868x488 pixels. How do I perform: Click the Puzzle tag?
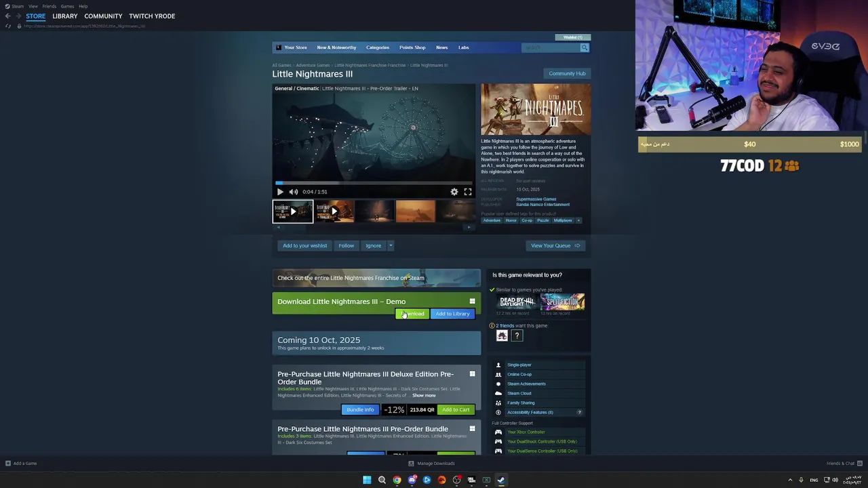point(543,220)
